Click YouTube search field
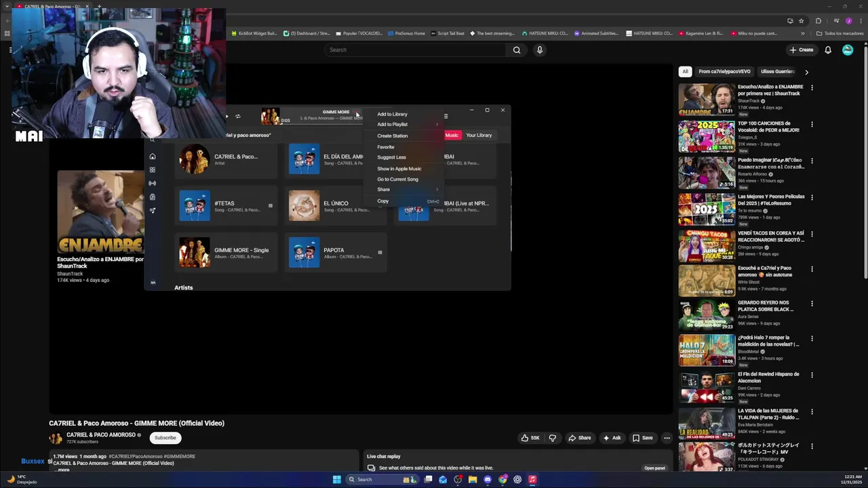 (x=415, y=49)
